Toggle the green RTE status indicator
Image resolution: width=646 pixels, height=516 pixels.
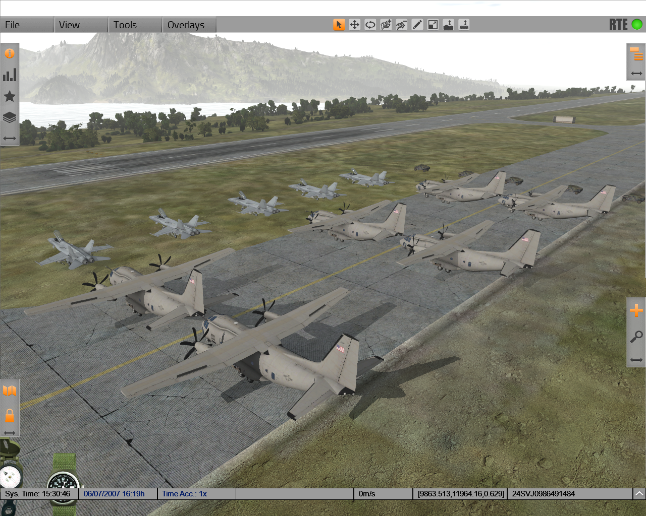coord(636,25)
